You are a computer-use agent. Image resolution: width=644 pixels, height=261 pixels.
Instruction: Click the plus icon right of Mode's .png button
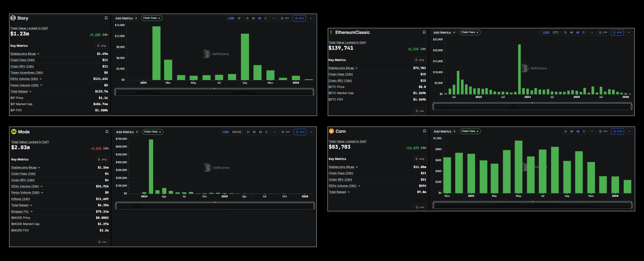[x=312, y=132]
